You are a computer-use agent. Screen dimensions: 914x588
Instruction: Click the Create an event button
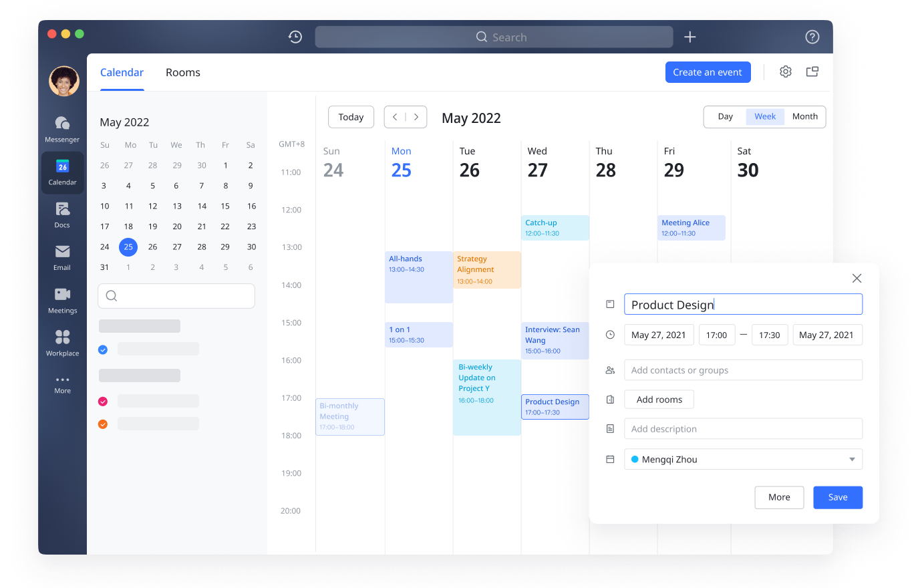click(x=708, y=71)
